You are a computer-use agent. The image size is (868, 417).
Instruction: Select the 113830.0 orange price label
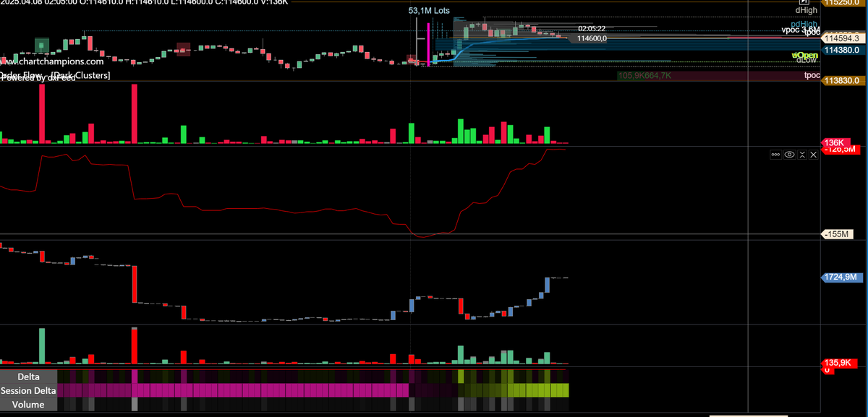pyautogui.click(x=844, y=80)
